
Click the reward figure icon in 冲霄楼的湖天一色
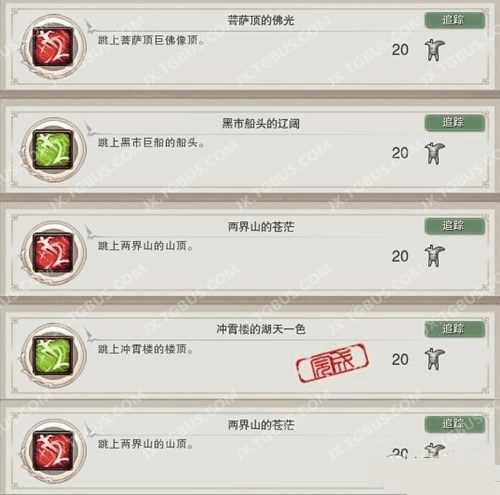tap(435, 359)
